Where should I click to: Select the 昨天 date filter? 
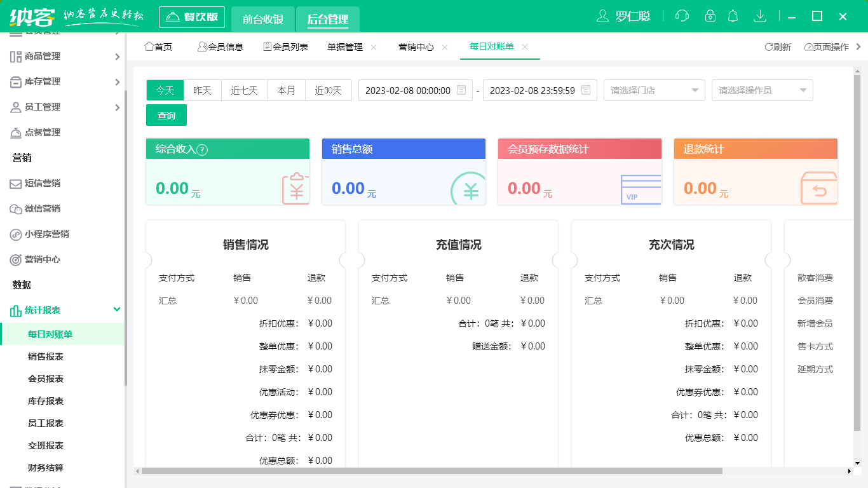(x=202, y=90)
